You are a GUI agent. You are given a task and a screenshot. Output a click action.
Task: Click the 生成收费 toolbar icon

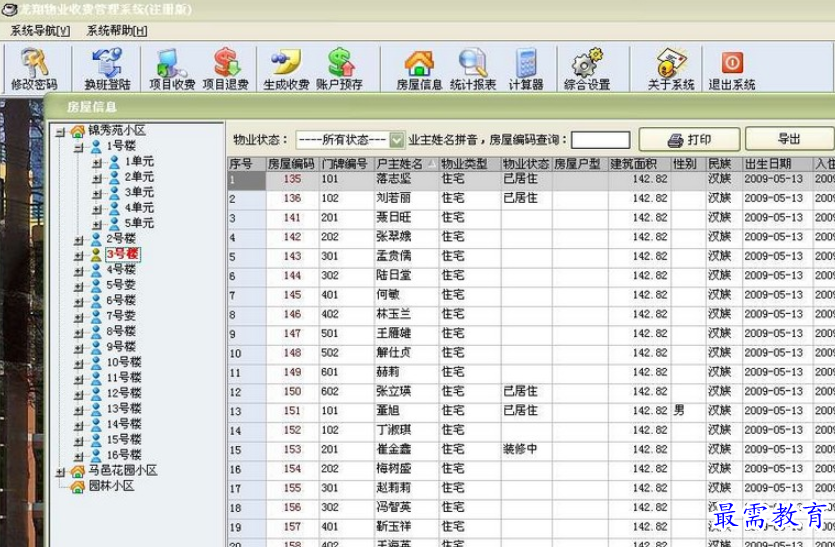(286, 69)
